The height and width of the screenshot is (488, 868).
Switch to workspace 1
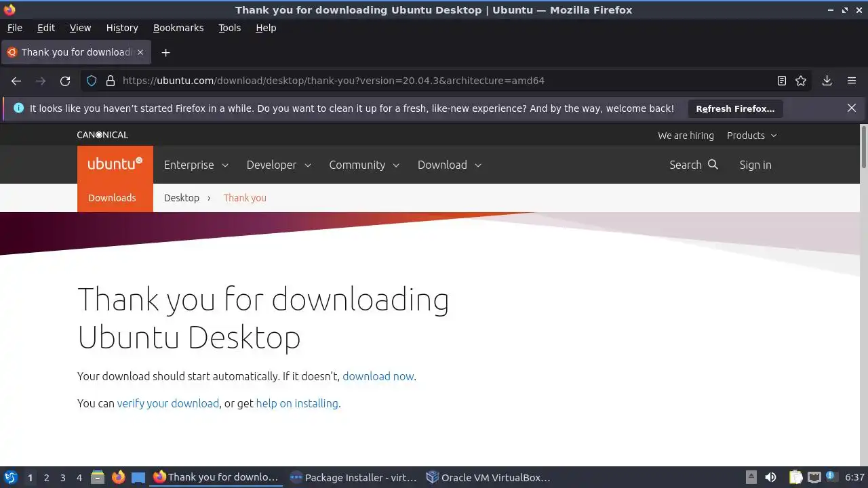[30, 478]
